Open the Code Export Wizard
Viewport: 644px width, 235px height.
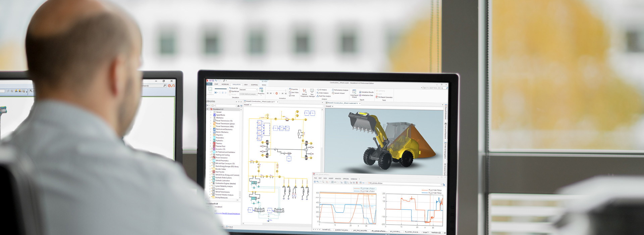pos(354,94)
